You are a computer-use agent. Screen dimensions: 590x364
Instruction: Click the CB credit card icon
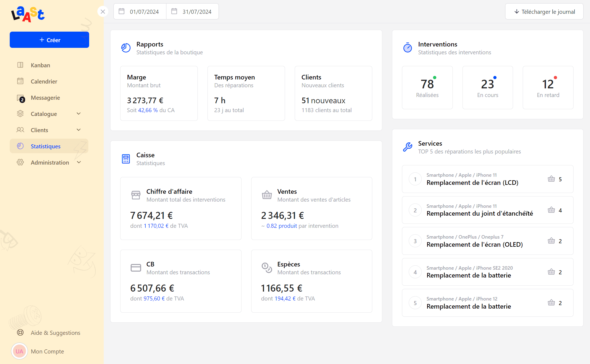pyautogui.click(x=136, y=268)
